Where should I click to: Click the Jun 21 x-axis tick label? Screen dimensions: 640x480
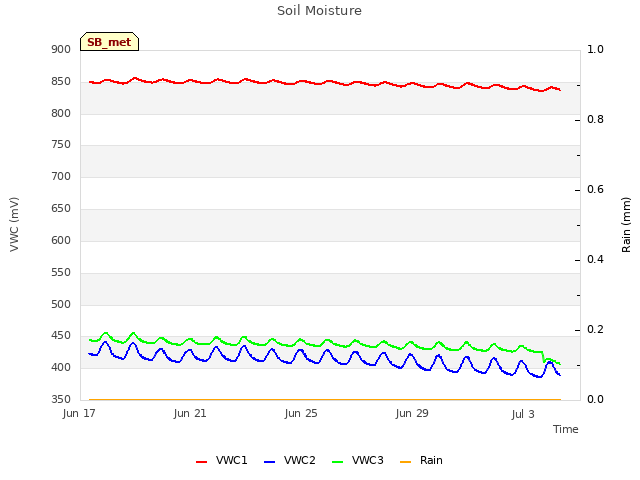[190, 413]
